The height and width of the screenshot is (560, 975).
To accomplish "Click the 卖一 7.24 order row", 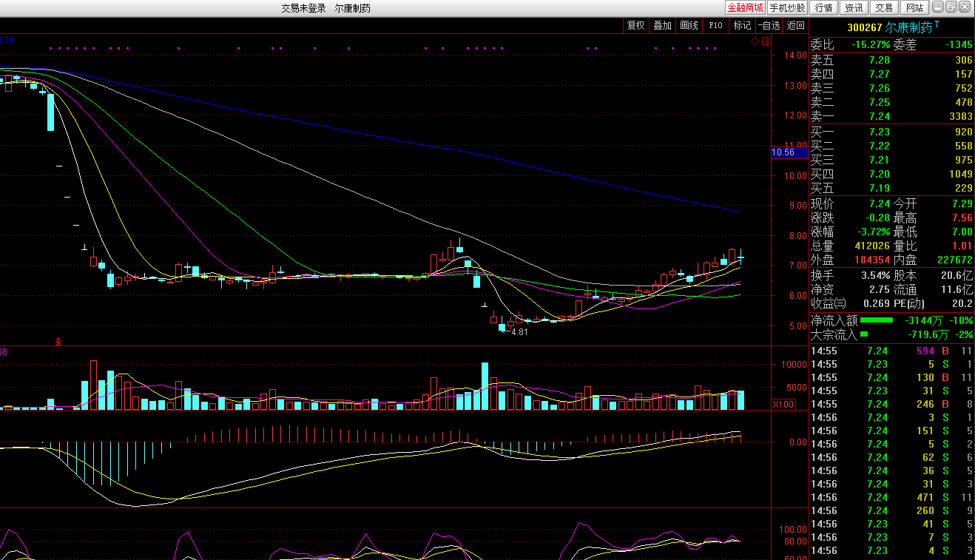I will pyautogui.click(x=892, y=116).
